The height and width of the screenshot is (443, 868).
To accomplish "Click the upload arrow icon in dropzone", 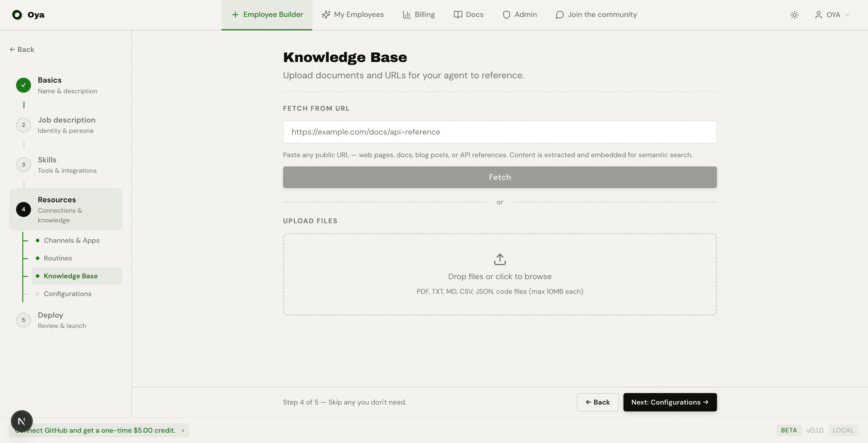I will tap(500, 259).
